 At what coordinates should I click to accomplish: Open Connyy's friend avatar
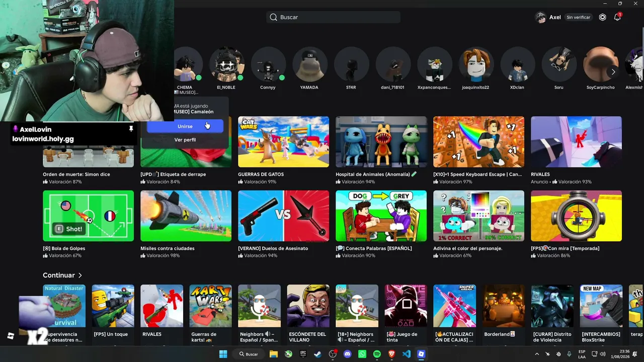pos(268,64)
